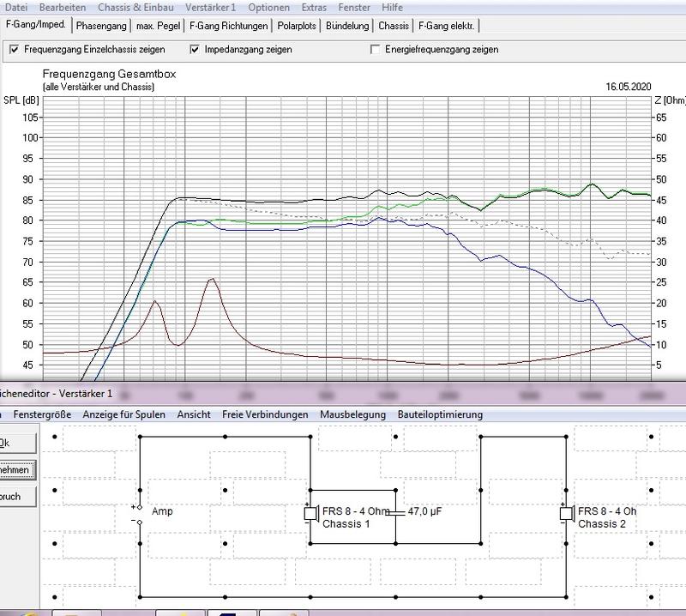Open the Optionen menu
The height and width of the screenshot is (616, 686).
(268, 7)
